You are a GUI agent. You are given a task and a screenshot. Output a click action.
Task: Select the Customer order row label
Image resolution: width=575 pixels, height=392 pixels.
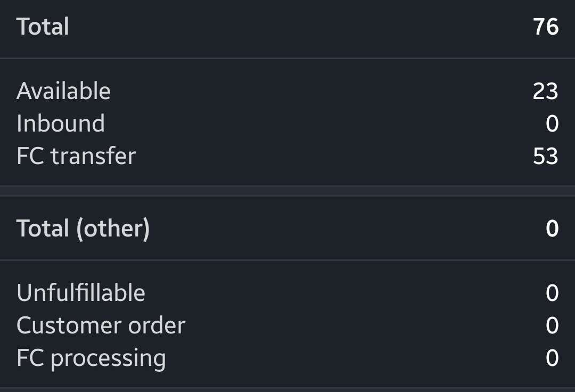(x=100, y=325)
